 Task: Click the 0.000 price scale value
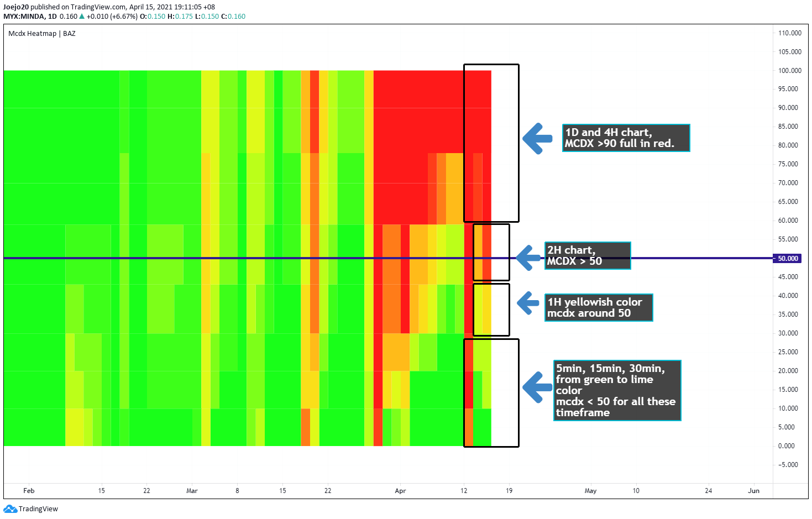point(786,446)
